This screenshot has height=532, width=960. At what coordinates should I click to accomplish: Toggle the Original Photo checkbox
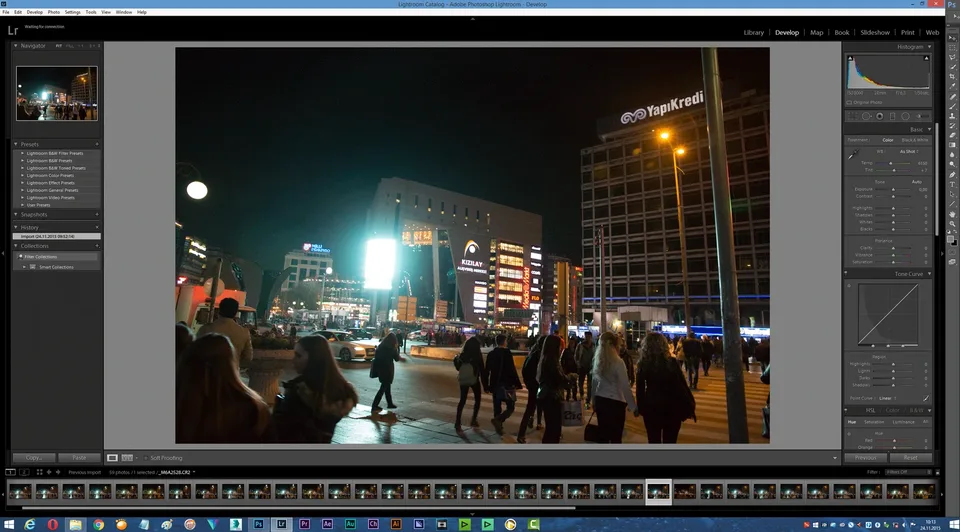[x=849, y=102]
